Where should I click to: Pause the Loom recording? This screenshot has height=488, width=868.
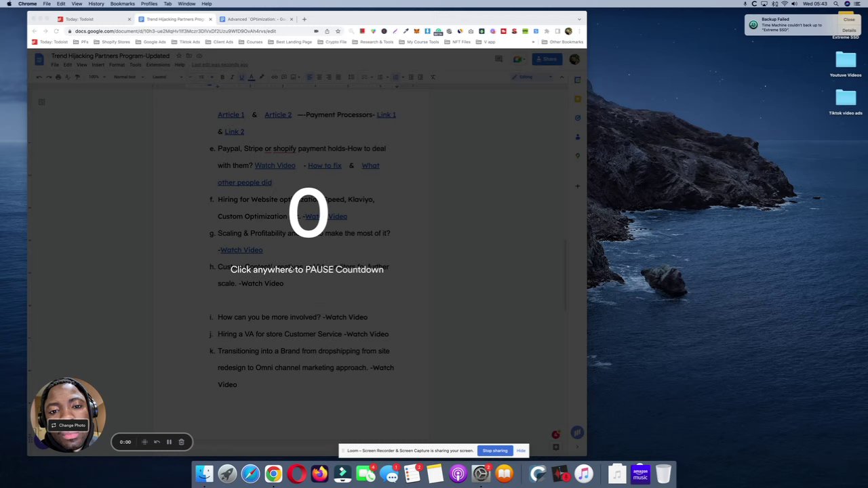pos(169,442)
